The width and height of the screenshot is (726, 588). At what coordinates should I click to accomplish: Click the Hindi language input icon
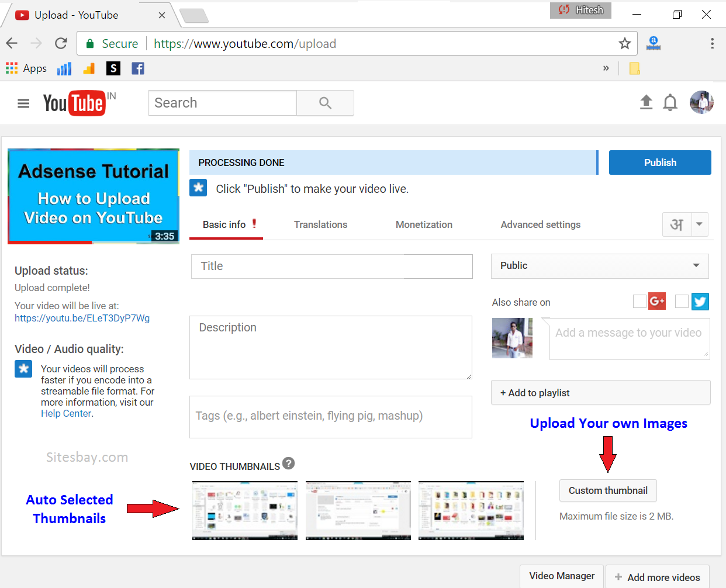pos(677,224)
